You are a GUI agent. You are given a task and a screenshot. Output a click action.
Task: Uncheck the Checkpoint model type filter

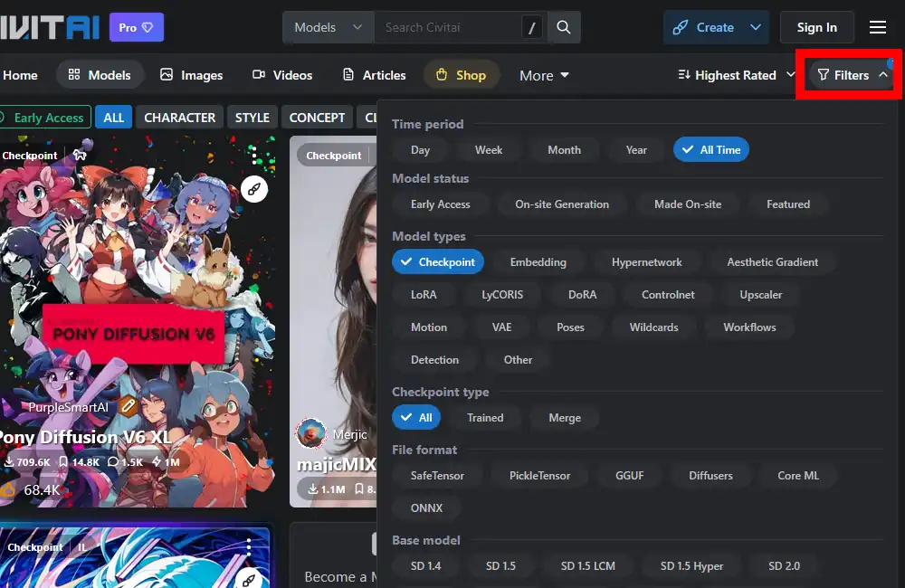click(438, 262)
